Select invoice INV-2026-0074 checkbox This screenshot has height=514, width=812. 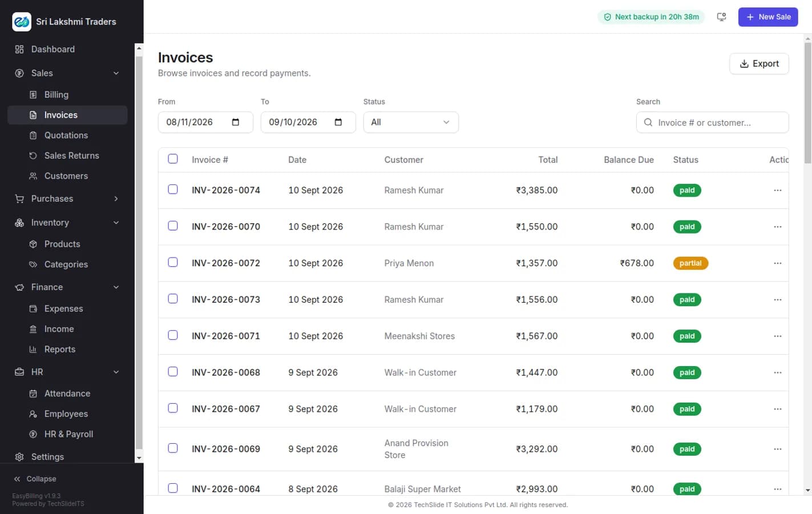point(173,189)
